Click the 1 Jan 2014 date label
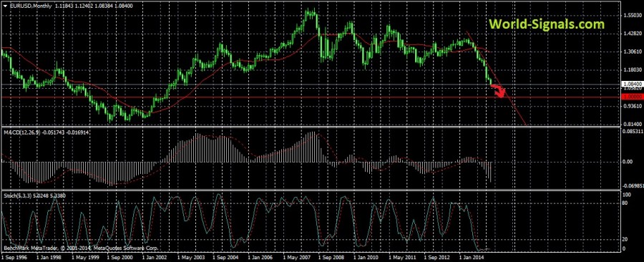This screenshot has width=644, height=262. click(472, 257)
